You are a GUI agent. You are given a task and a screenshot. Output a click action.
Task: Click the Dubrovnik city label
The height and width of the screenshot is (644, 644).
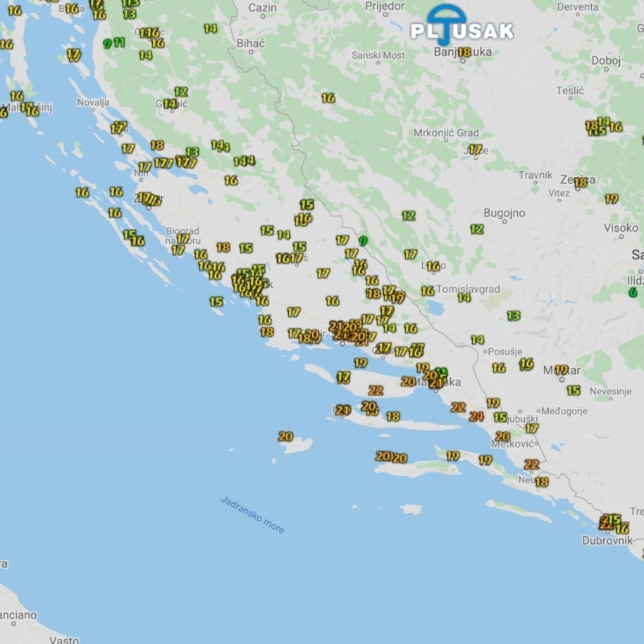pyautogui.click(x=605, y=540)
